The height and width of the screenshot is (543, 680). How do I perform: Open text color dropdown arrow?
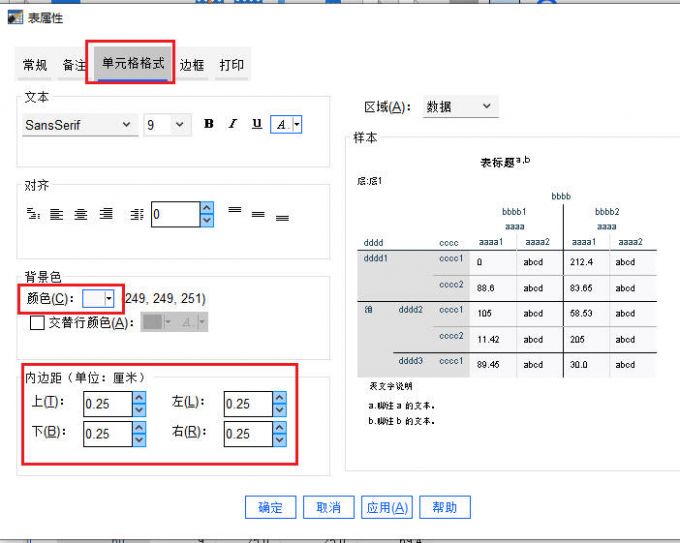coord(297,125)
